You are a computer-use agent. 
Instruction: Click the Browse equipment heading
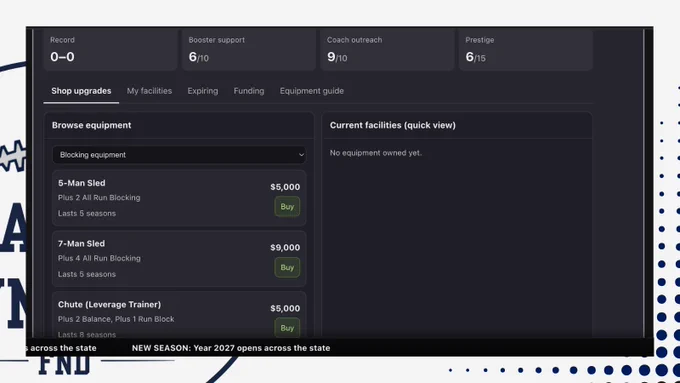click(x=92, y=125)
